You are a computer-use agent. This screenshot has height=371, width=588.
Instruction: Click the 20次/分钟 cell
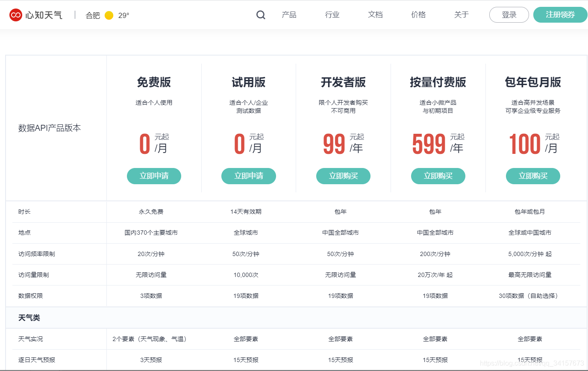[151, 254]
